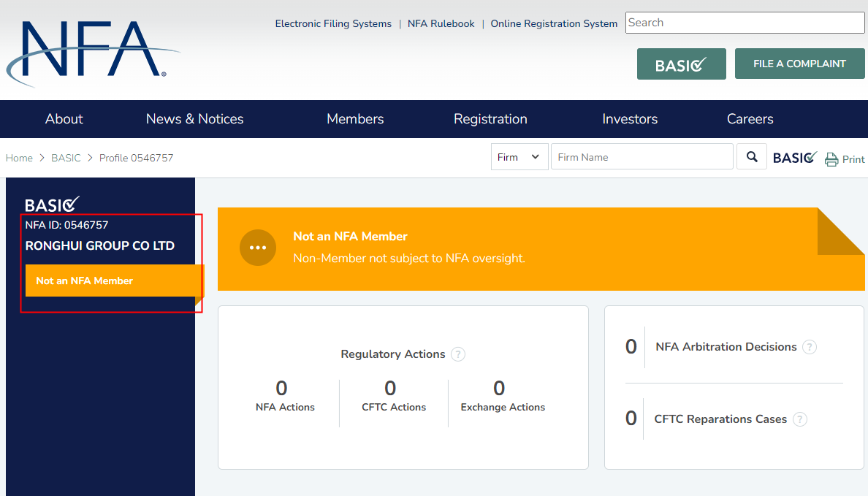This screenshot has height=496, width=868.
Task: Click 'Non-Member not subject to NFA oversight' text
Action: (409, 259)
